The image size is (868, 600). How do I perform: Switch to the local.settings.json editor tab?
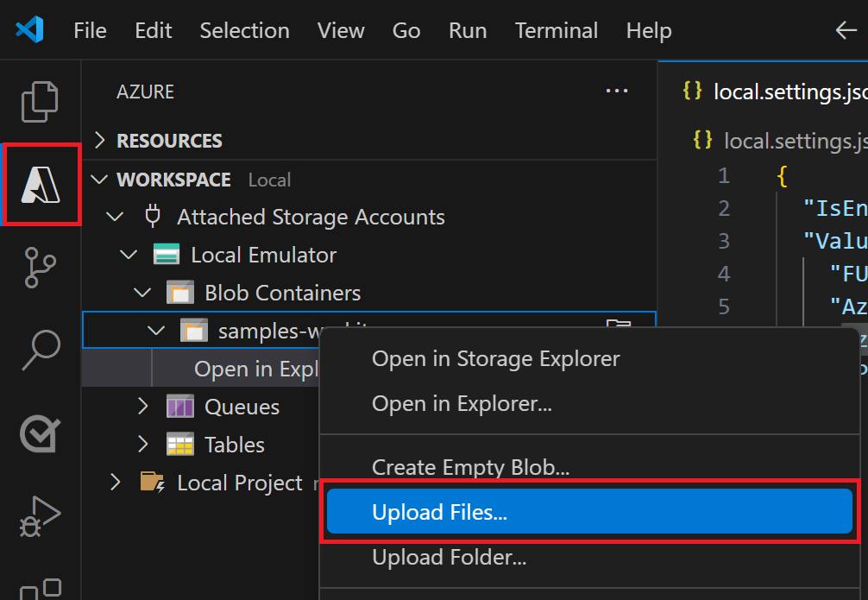point(781,91)
